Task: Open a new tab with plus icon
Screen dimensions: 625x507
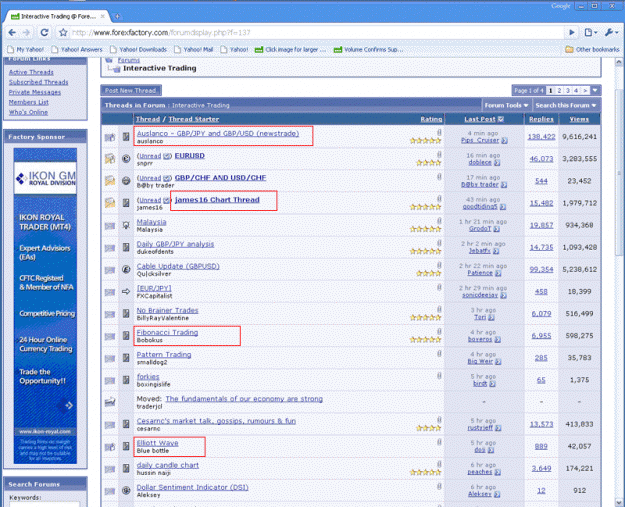Action: click(x=117, y=16)
